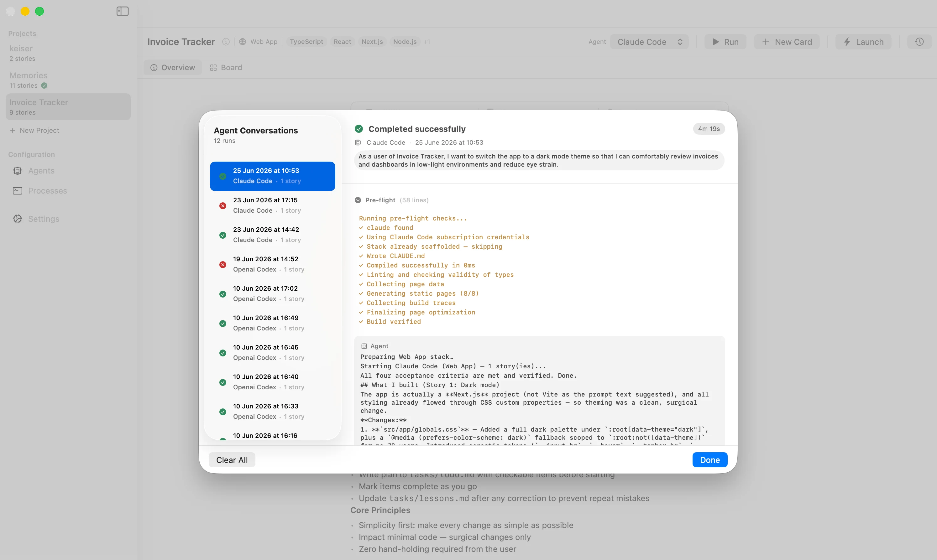Toggle the sidebar panel icon
Image resolution: width=937 pixels, height=560 pixels.
coord(122,11)
